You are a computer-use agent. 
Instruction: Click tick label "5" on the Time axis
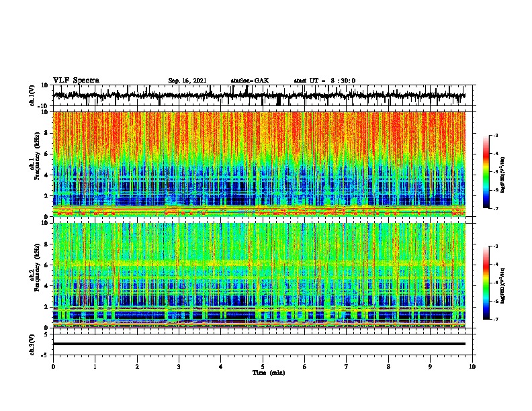click(x=263, y=367)
